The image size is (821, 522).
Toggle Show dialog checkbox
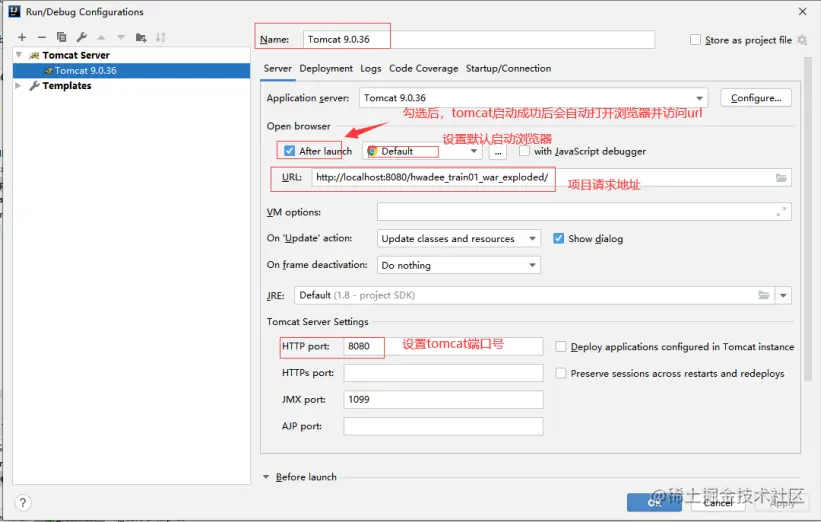click(559, 239)
